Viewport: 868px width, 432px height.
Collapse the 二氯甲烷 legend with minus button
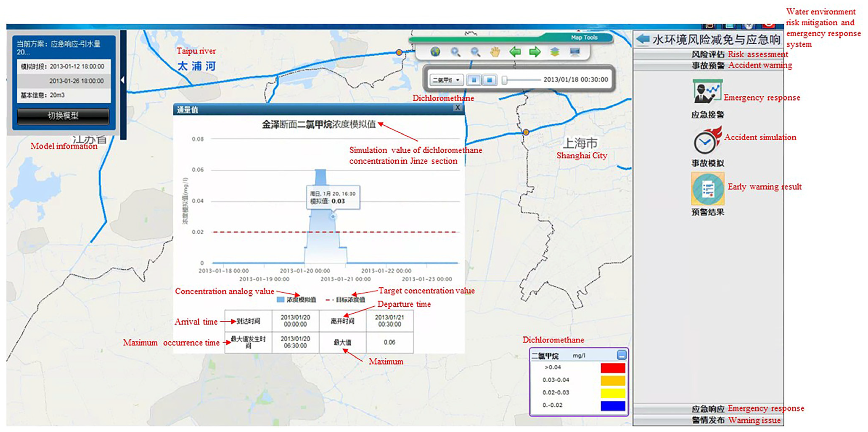tap(621, 355)
